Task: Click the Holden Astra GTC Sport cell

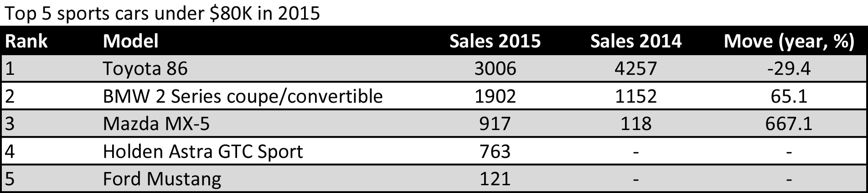Action: (203, 151)
